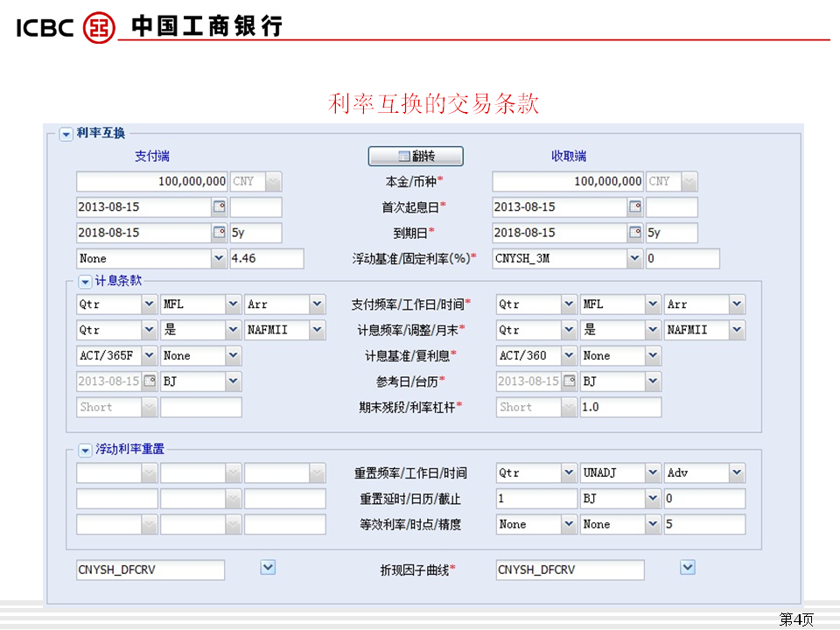The height and width of the screenshot is (630, 840).
Task: Open the ACT/365F day count dropdown
Action: [x=149, y=356]
